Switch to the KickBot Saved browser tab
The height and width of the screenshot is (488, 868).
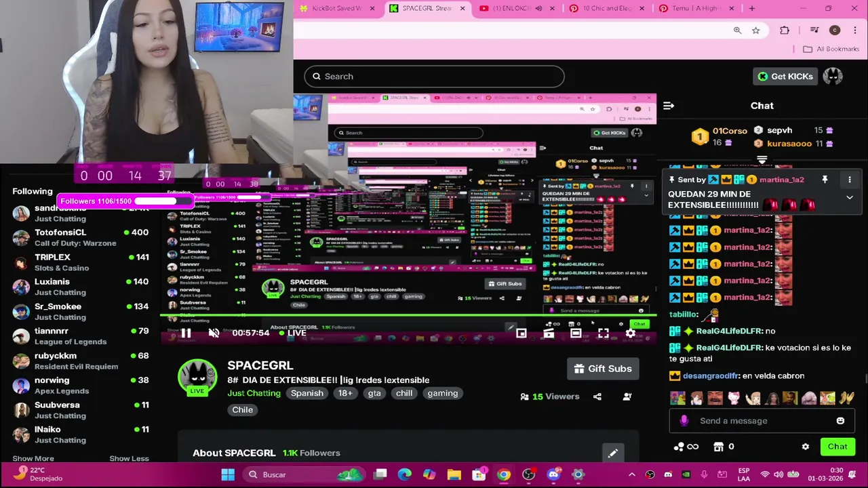click(336, 9)
